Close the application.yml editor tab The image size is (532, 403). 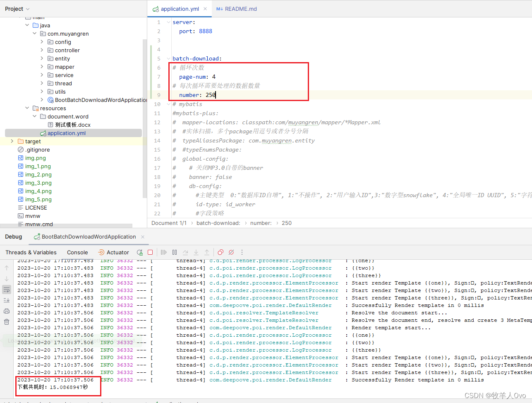(205, 9)
